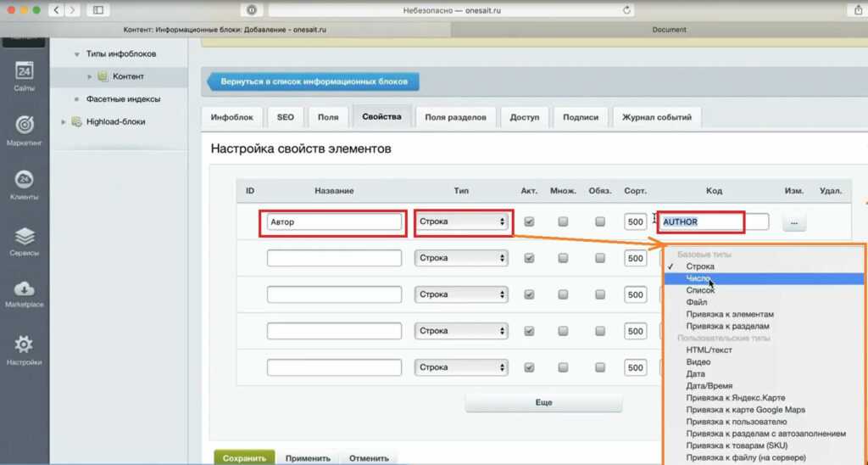This screenshot has height=465, width=868.
Task: Click the Еще button to add rows
Action: click(543, 403)
